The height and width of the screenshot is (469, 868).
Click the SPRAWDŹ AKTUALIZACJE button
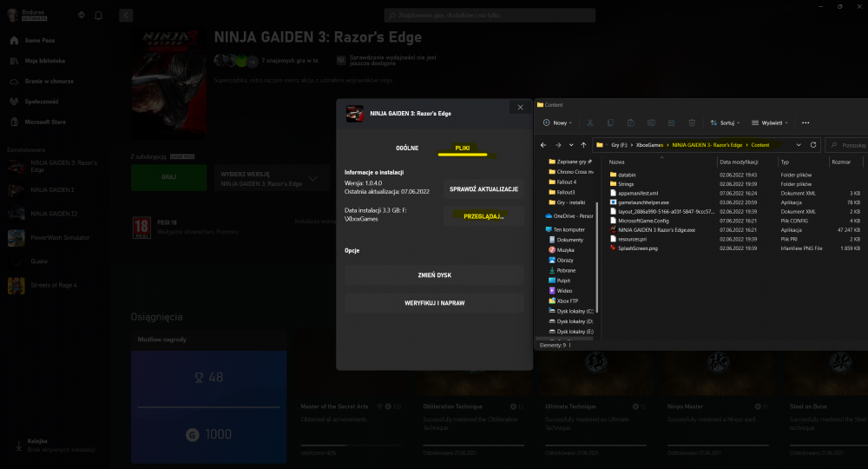click(x=483, y=188)
